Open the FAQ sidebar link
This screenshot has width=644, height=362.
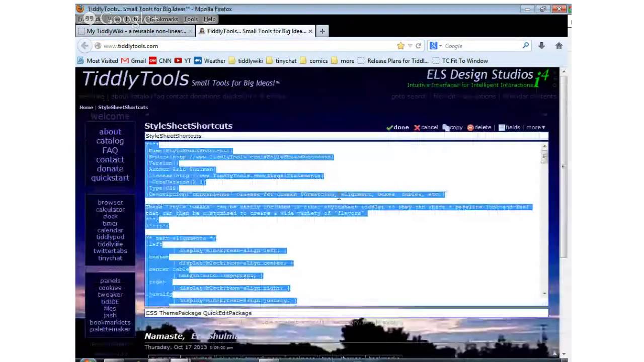click(x=110, y=150)
